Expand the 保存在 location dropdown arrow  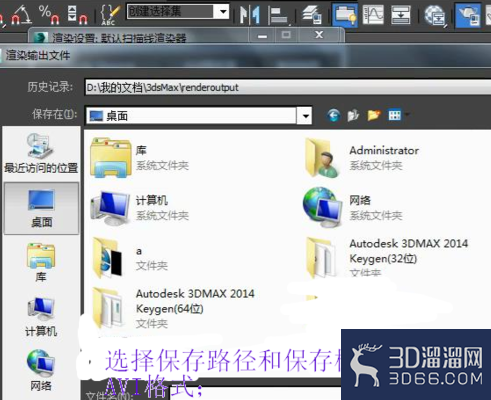pos(305,116)
